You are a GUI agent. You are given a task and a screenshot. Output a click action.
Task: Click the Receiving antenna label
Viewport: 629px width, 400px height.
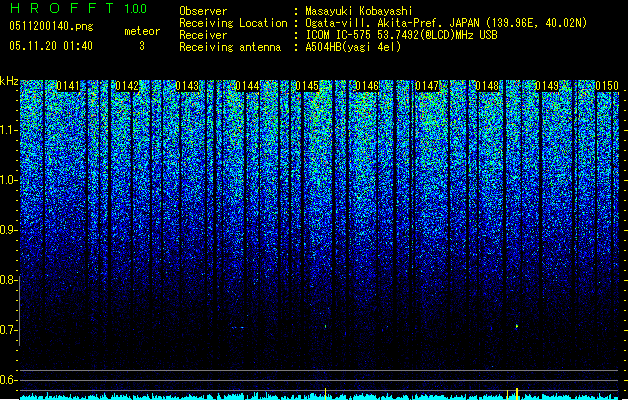230,47
